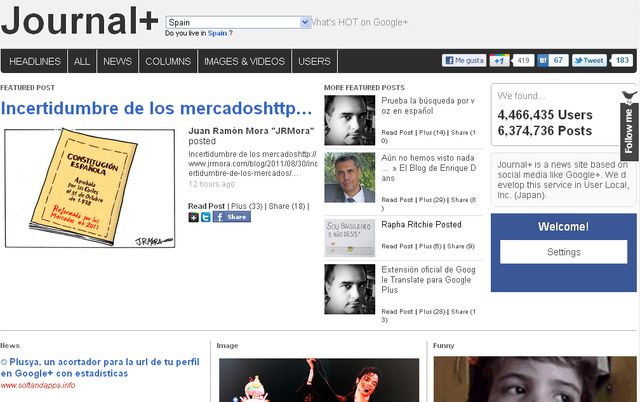Click the black plus icon under featured post

coord(193,217)
